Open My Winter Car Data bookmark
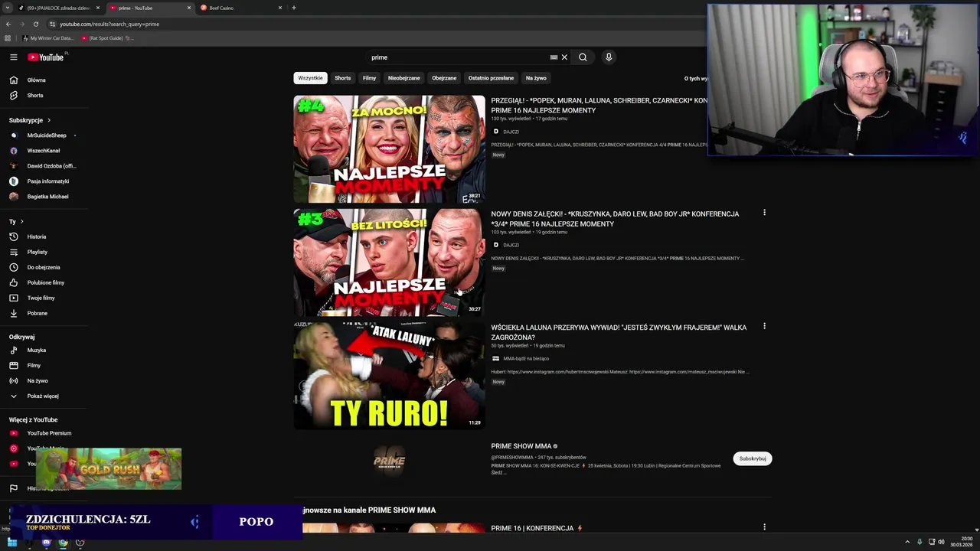 [x=47, y=37]
